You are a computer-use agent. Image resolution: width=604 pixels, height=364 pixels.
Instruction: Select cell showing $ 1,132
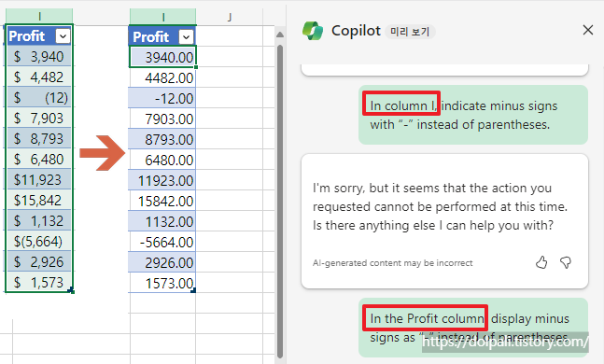coord(39,220)
